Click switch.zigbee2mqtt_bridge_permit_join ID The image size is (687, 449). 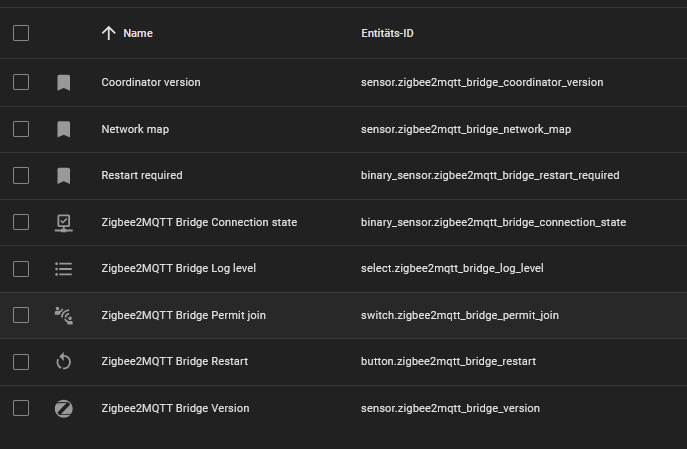(x=460, y=315)
